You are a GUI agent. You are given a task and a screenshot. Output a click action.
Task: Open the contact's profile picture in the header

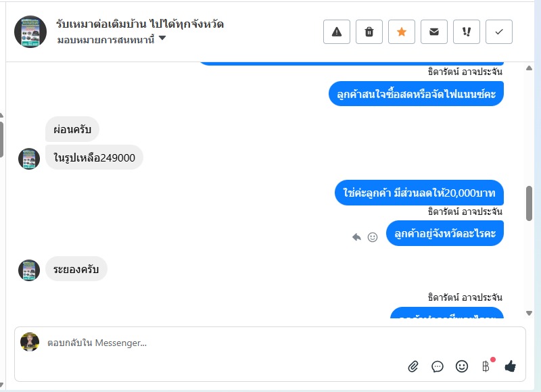[x=30, y=32]
